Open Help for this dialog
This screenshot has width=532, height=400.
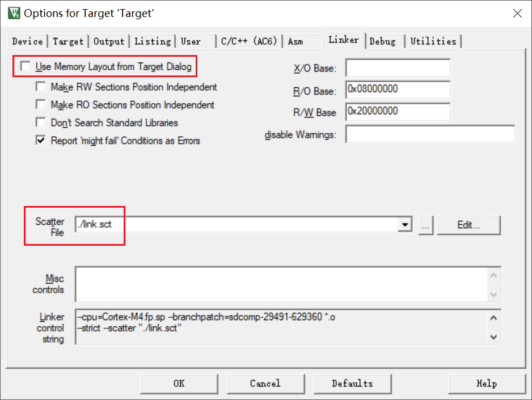coord(487,384)
